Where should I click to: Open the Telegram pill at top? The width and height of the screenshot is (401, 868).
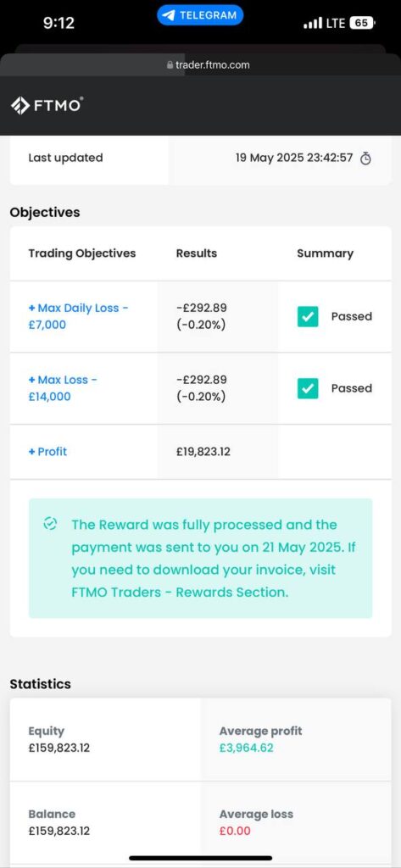pos(200,15)
